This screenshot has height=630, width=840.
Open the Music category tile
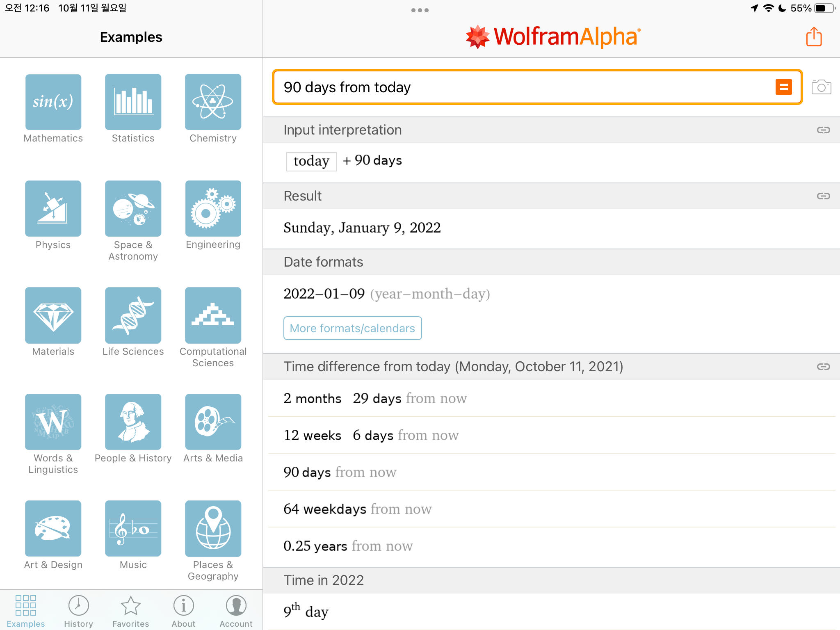tap(133, 529)
